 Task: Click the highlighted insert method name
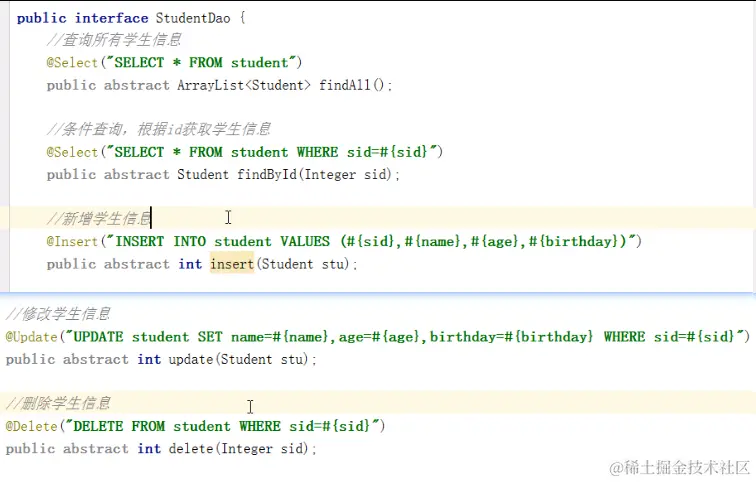click(x=232, y=264)
